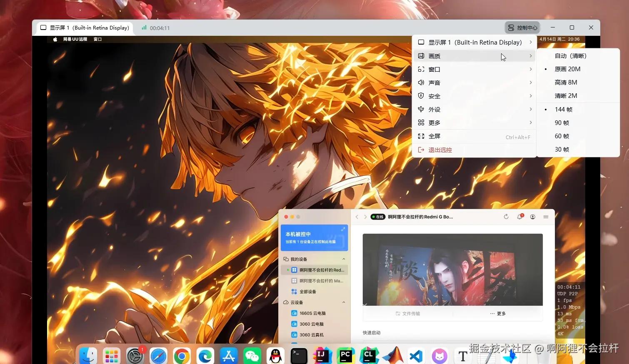The width and height of the screenshot is (629, 364).
Task: Go back using the left arrow in UU window
Action: pyautogui.click(x=357, y=217)
